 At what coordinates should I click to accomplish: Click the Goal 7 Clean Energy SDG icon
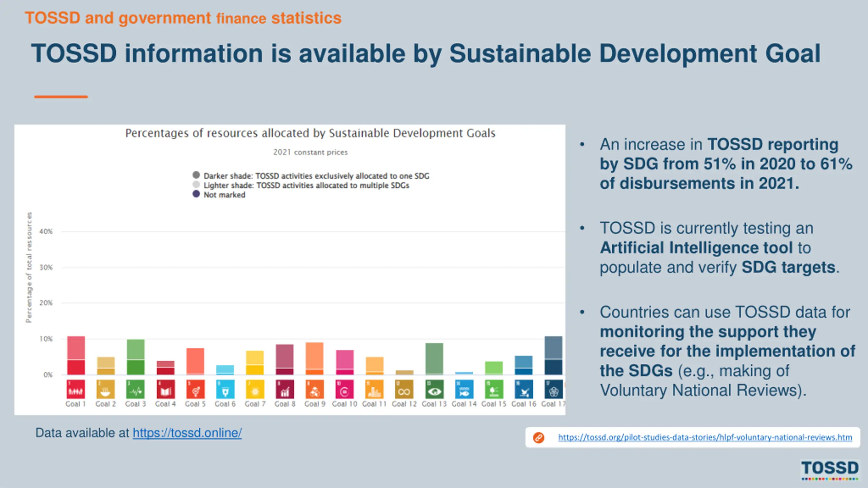(255, 389)
